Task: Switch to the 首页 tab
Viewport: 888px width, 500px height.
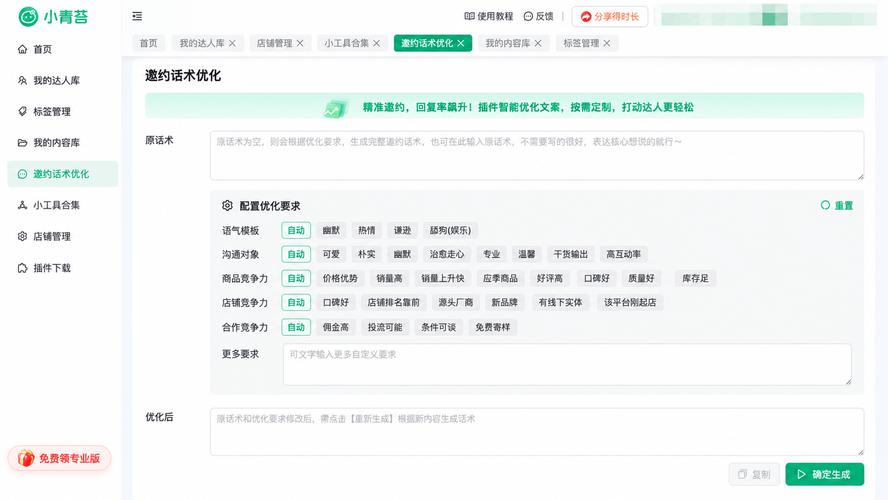Action: 148,43
